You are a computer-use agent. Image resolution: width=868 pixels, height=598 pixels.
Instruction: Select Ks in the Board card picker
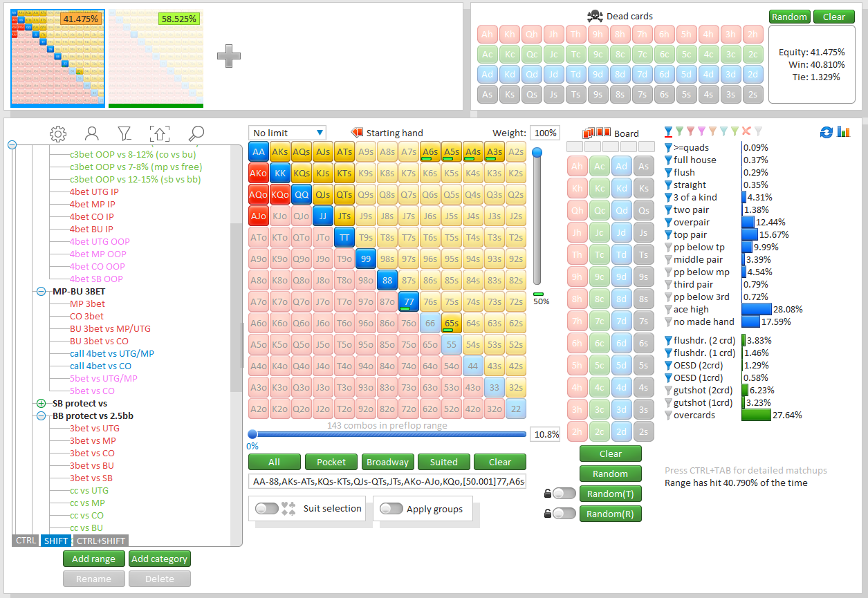(644, 188)
